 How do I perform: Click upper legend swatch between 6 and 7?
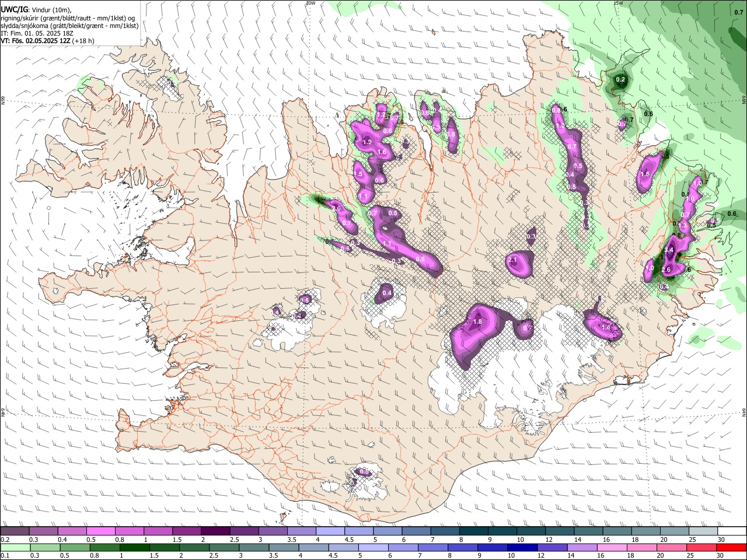[x=416, y=531]
